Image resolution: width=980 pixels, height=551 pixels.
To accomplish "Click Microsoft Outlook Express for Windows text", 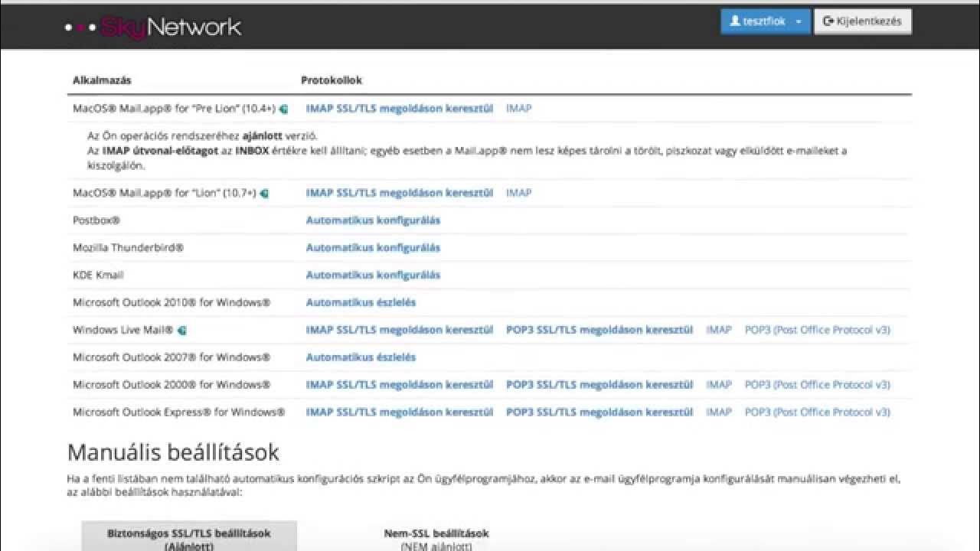I will click(x=178, y=412).
